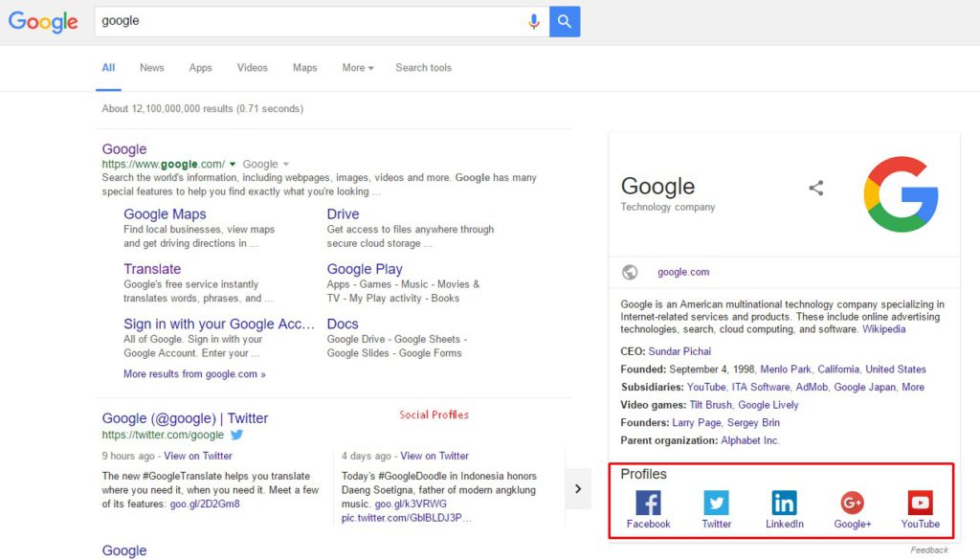
Task: Open the Google Lively link
Action: click(768, 405)
